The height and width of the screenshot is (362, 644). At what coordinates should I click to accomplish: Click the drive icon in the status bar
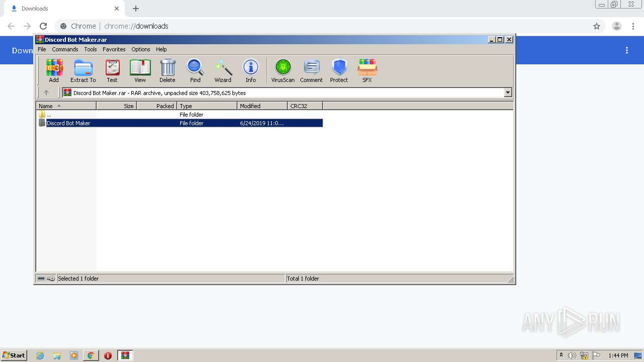pos(41,279)
